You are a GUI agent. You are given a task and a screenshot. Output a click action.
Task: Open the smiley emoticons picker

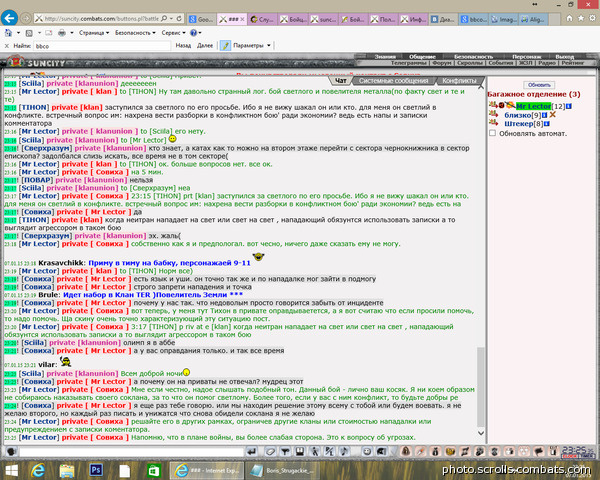point(367,452)
